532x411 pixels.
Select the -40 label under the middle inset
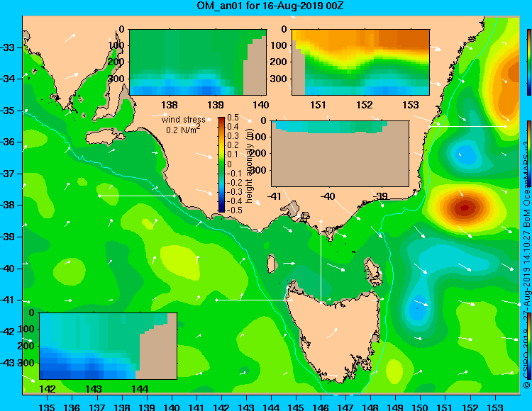[328, 196]
